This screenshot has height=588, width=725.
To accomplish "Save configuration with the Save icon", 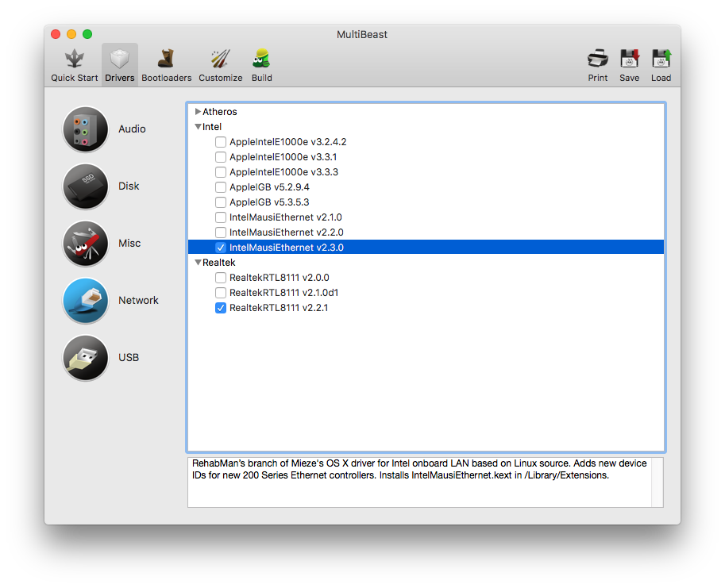I will tap(630, 65).
